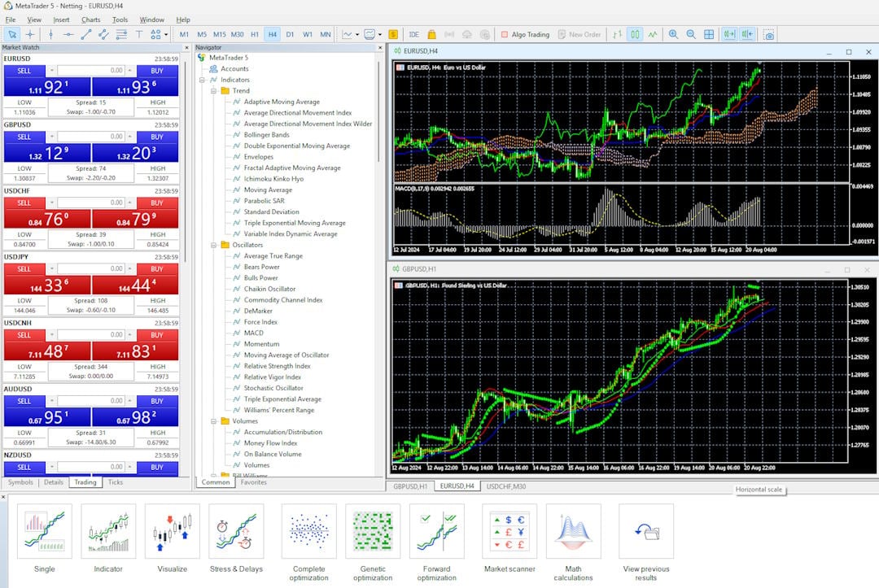Viewport: 879px width, 588px height.
Task: Switch chart to line chart type
Action: [653, 34]
